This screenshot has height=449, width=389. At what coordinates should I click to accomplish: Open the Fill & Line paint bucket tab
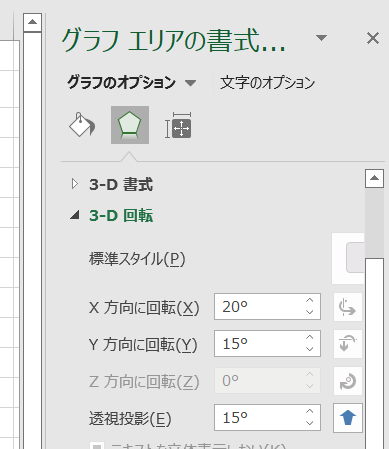tap(82, 125)
